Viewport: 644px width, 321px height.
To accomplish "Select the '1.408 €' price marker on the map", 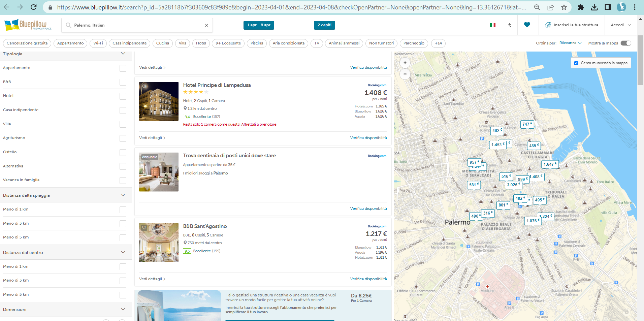I will (536, 176).
